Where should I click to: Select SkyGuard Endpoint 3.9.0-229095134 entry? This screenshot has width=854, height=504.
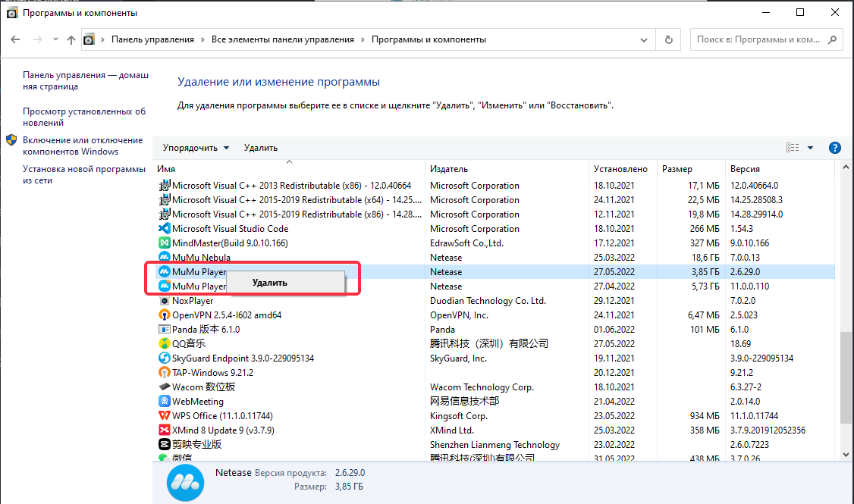coord(243,358)
